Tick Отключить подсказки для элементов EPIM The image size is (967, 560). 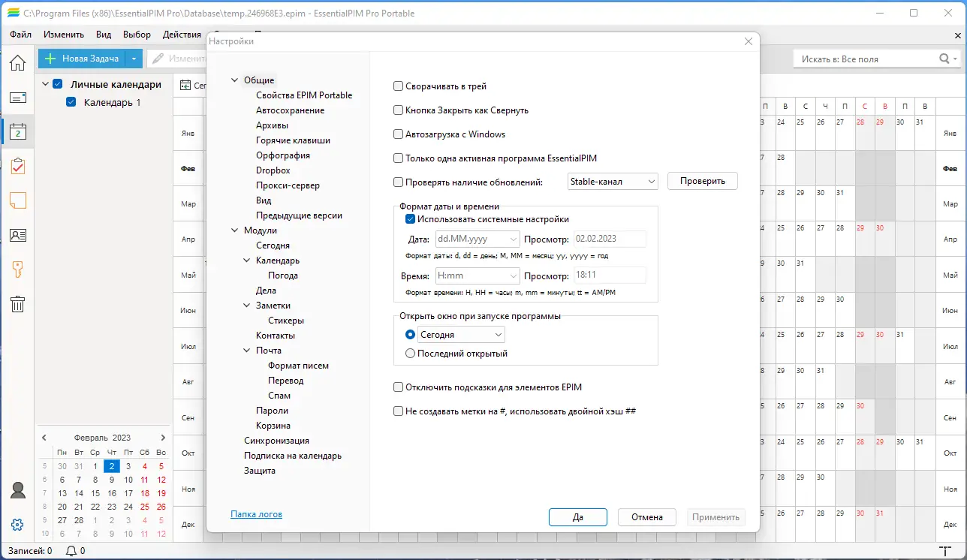pos(399,387)
